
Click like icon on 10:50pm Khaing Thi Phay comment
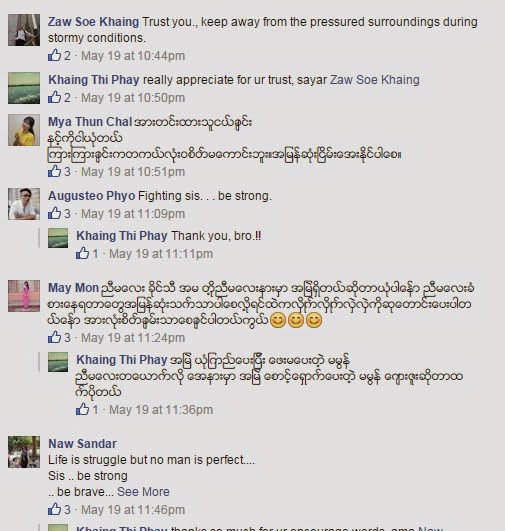[55, 97]
